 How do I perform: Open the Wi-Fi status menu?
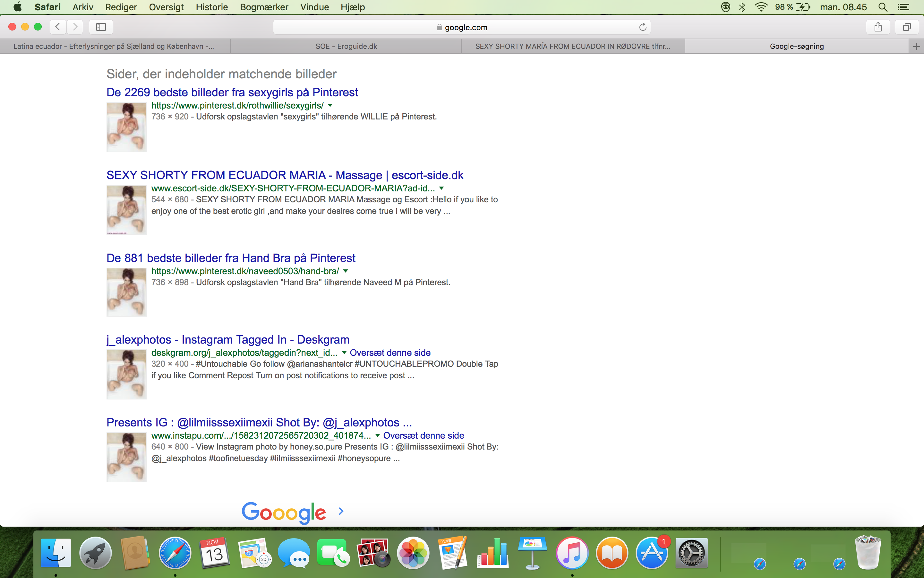point(761,7)
